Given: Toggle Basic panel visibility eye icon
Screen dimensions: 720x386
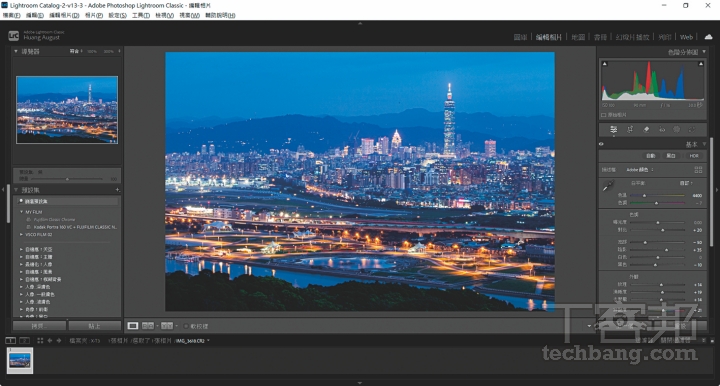Looking at the screenshot, I should click(602, 144).
